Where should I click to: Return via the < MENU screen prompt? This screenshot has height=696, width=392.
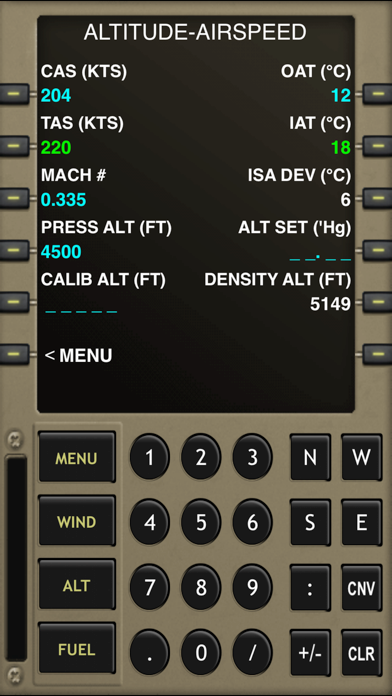[79, 356]
